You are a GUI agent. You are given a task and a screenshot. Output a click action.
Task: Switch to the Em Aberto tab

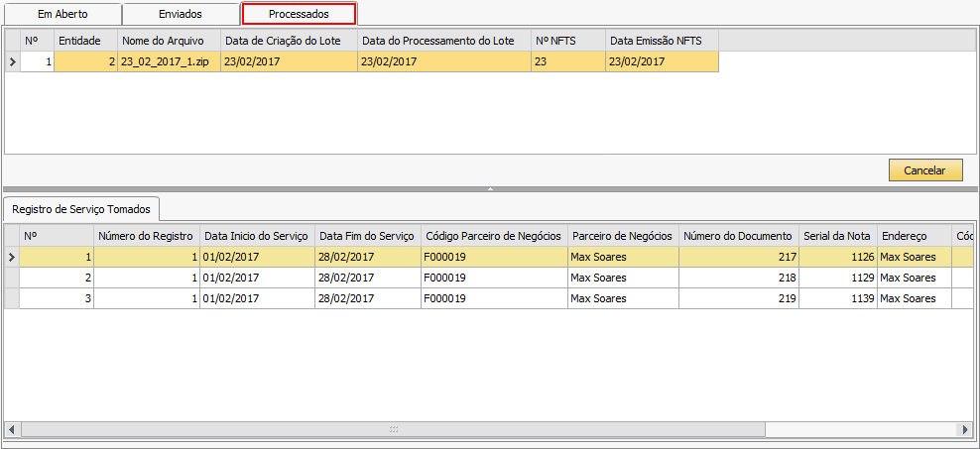point(62,13)
